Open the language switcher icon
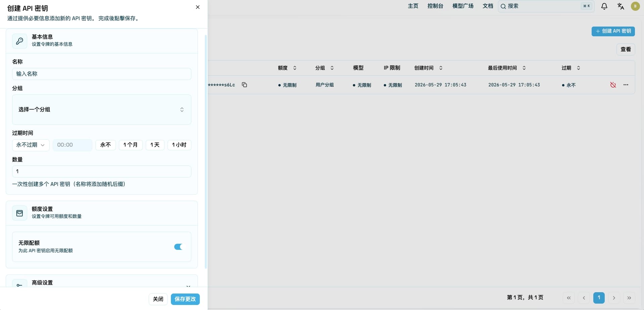Image resolution: width=644 pixels, height=310 pixels. tap(620, 6)
